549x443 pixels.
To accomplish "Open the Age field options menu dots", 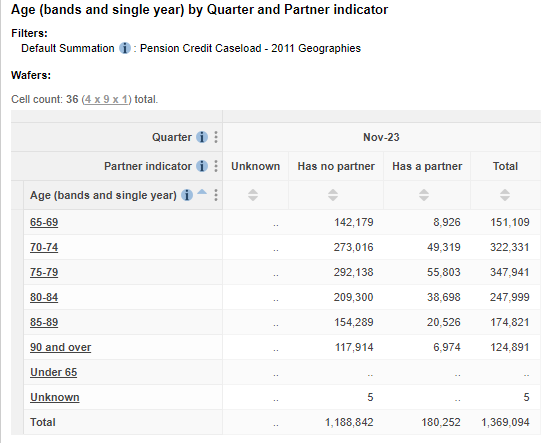I will point(216,195).
